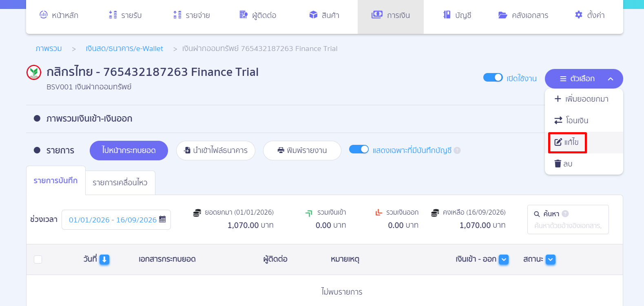Click the ค้นหา search input field
This screenshot has height=306, width=644.
(x=568, y=226)
